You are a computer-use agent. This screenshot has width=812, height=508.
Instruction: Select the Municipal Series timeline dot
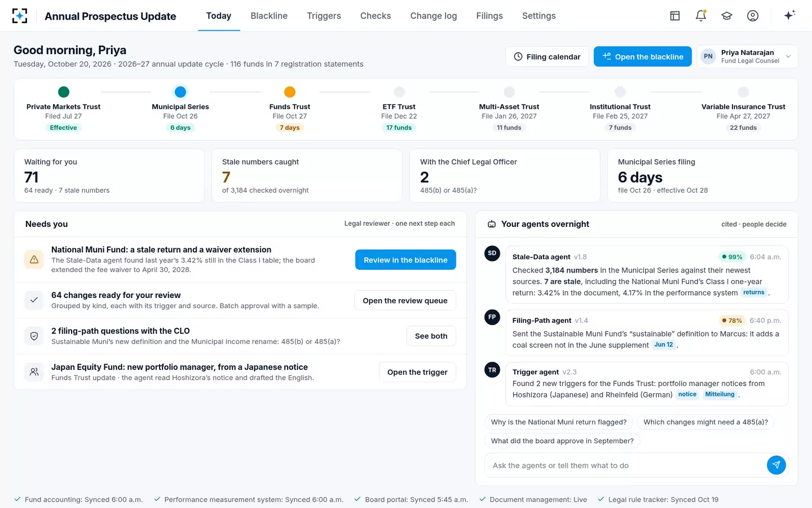(180, 91)
